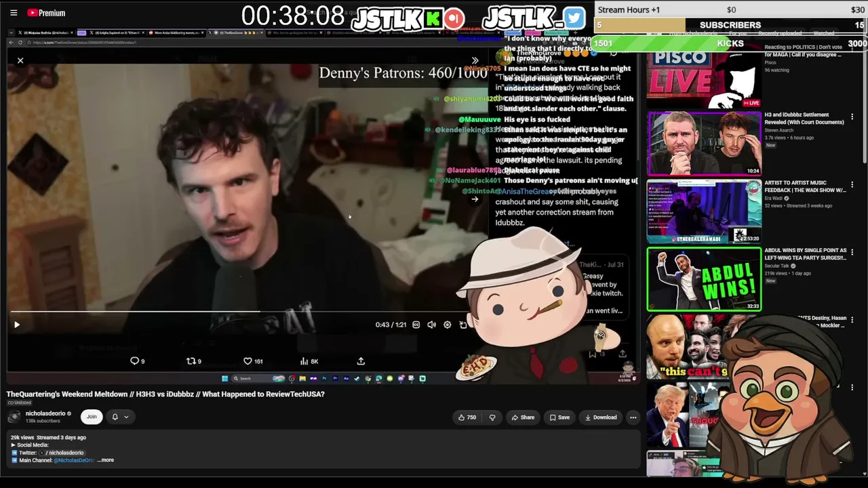Dislike the YouTube video
This screenshot has height=488, width=868.
[x=492, y=418]
